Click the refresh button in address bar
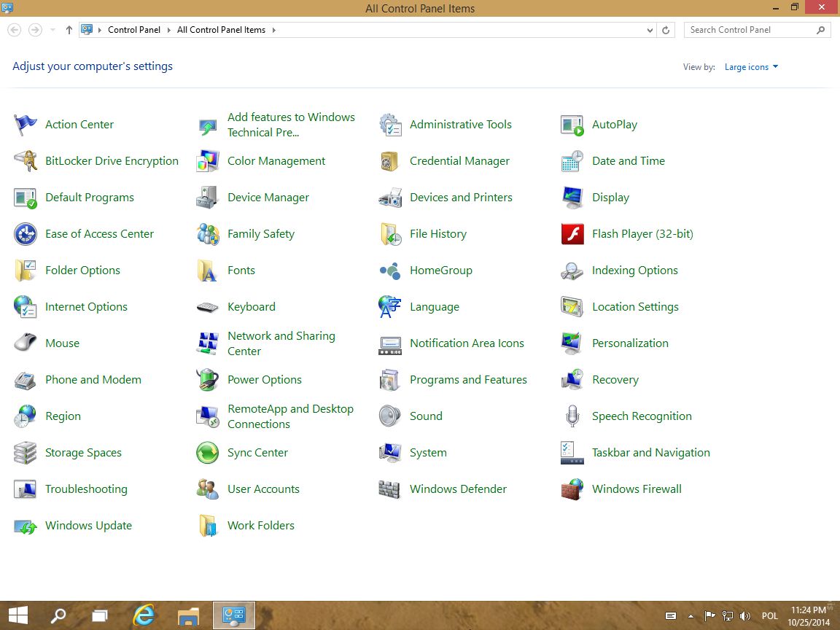Image resolution: width=840 pixels, height=630 pixels. 666,30
